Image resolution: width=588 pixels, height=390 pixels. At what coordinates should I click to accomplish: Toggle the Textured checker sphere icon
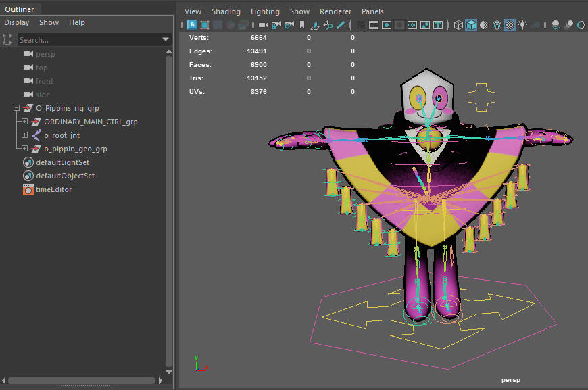pos(510,25)
